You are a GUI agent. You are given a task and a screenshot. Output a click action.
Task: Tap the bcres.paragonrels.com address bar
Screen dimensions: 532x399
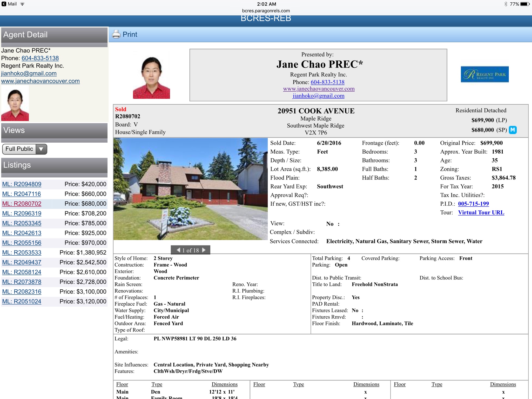[266, 11]
